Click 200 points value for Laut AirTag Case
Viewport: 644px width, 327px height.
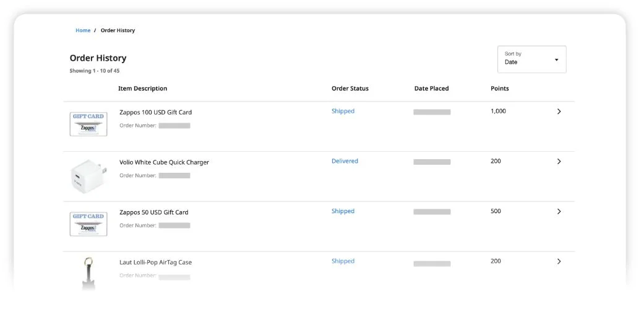496,261
